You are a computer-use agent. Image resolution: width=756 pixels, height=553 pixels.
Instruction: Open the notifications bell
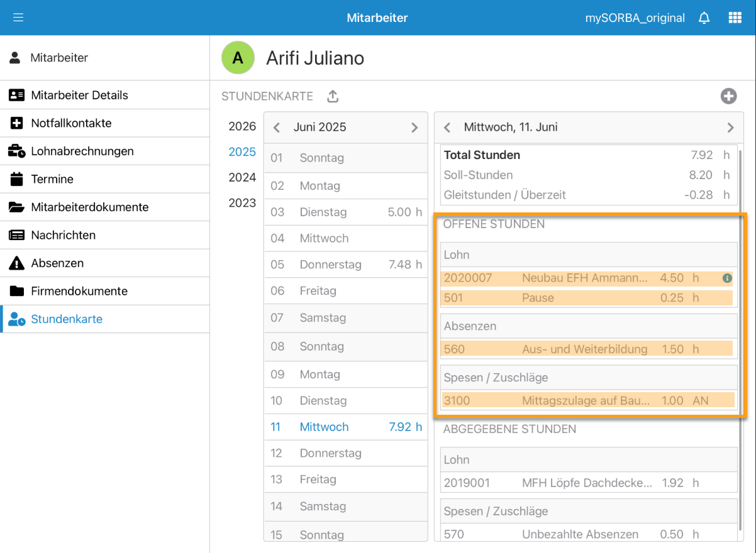[704, 18]
